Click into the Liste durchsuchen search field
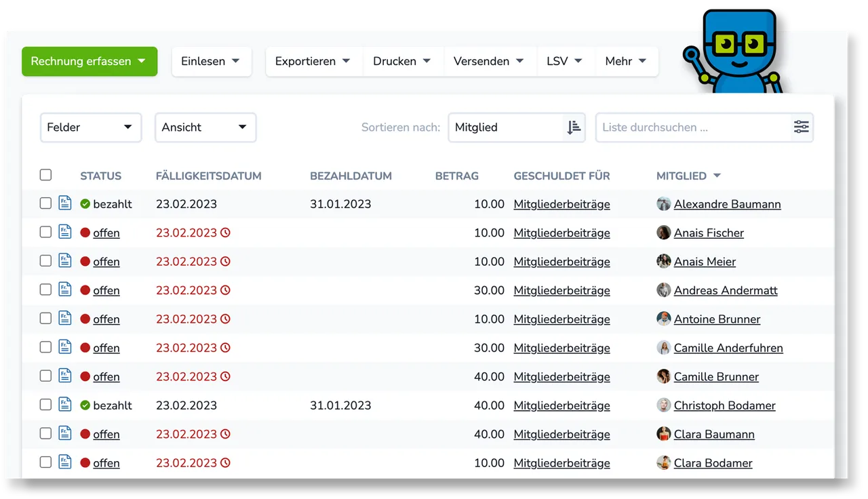The height and width of the screenshot is (499, 868). [x=692, y=127]
